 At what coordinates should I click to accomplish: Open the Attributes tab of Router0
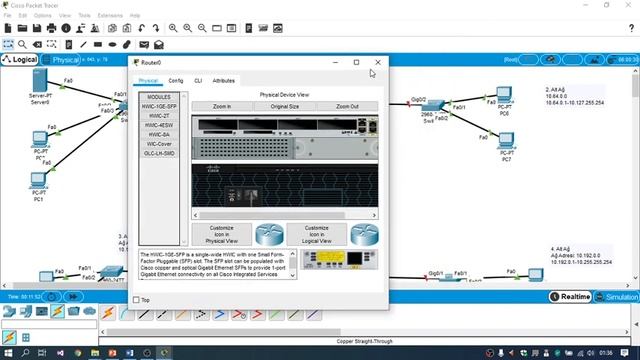[x=223, y=81]
